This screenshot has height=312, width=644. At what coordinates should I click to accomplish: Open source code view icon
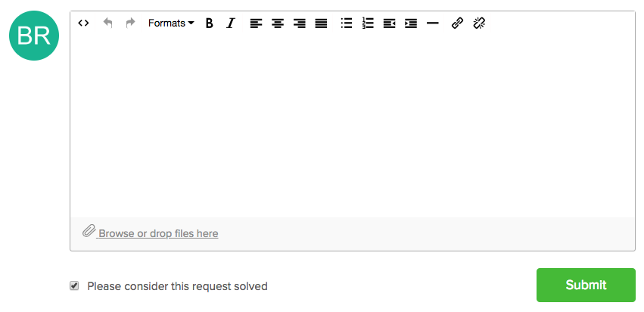point(83,23)
